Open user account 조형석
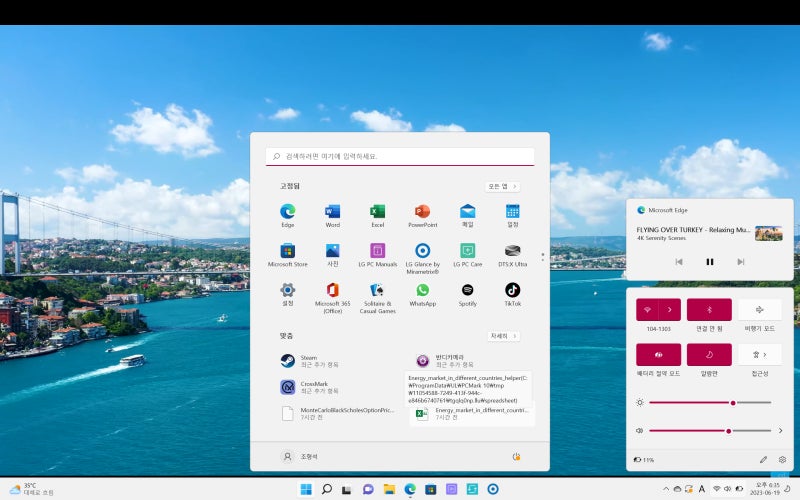Image resolution: width=800 pixels, height=500 pixels. point(300,457)
